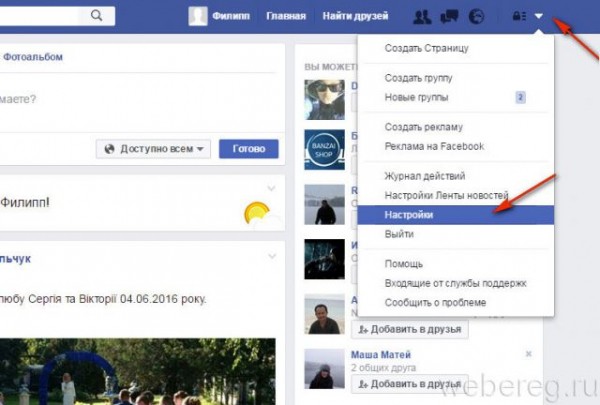This screenshot has height=405, width=600.
Task: Click Добавить в друзья above Маша Матей
Action: [409, 329]
